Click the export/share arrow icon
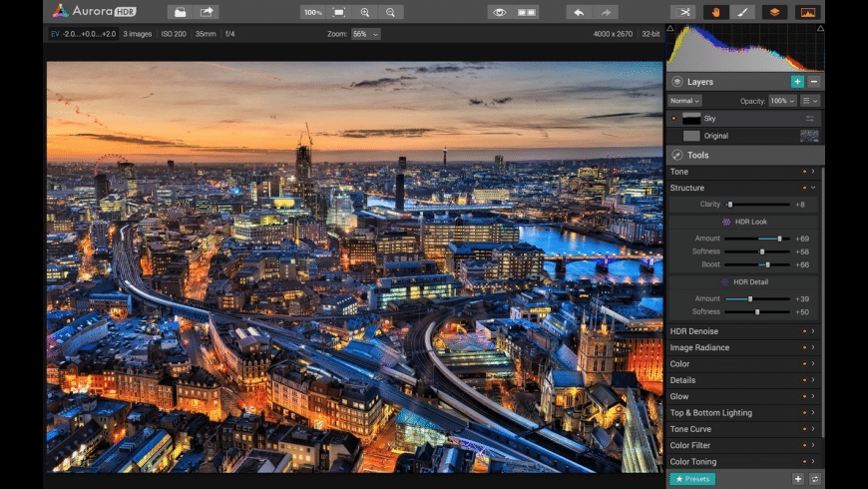868x489 pixels. (206, 12)
